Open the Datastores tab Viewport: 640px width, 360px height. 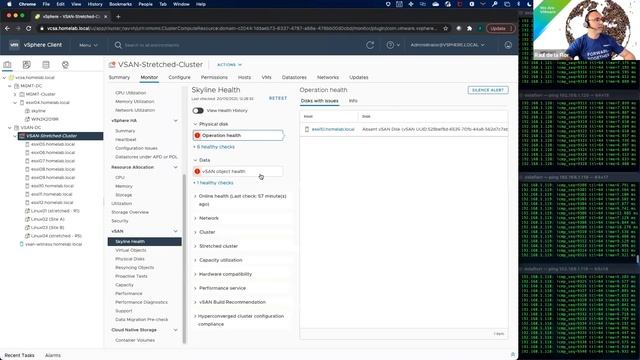pos(294,77)
